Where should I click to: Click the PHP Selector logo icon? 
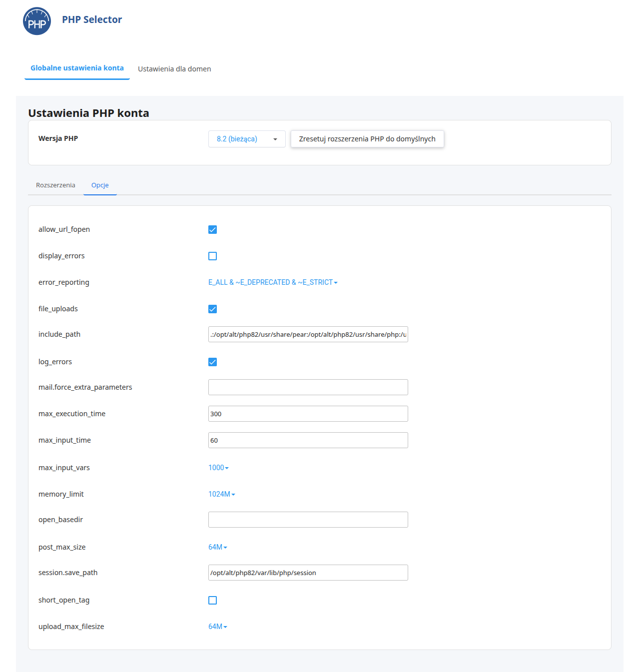click(x=37, y=21)
